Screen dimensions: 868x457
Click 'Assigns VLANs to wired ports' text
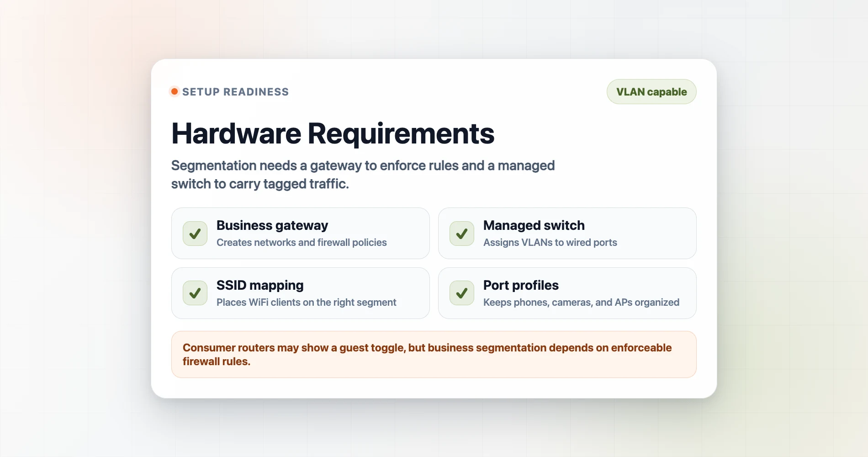(550, 243)
